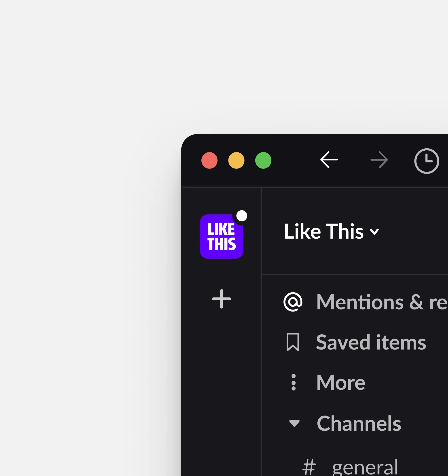This screenshot has width=448, height=476.
Task: Click the three vertical dots icon
Action: pyautogui.click(x=293, y=382)
